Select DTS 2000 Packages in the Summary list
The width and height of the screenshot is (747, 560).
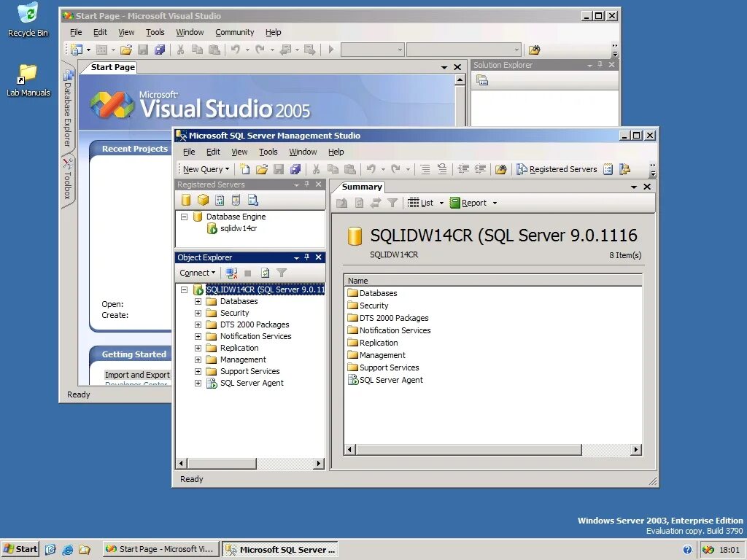point(393,318)
